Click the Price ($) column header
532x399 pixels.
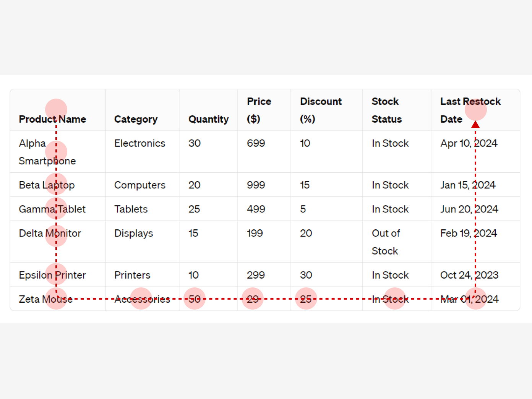tap(259, 110)
